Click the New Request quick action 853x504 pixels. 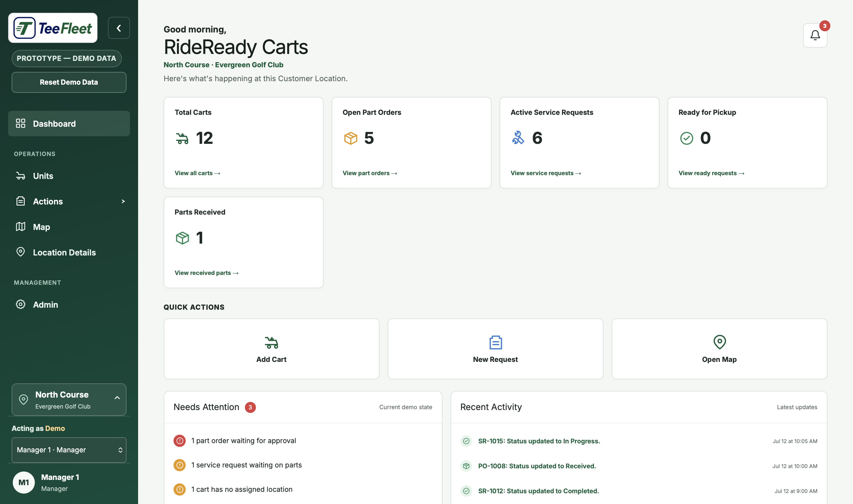click(495, 349)
